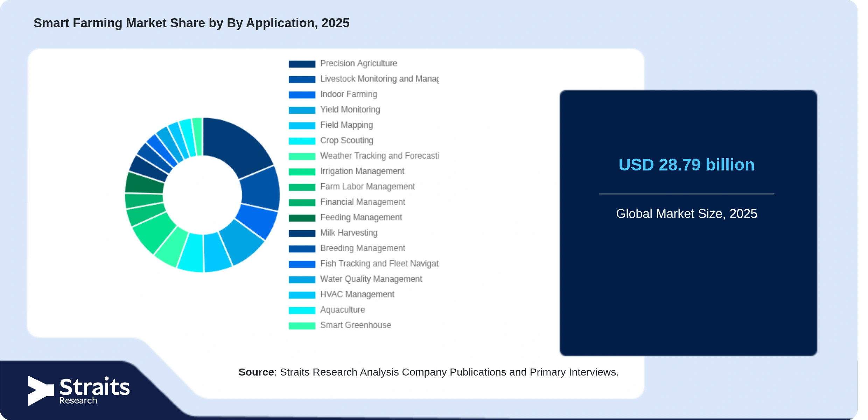Screen dimensions: 868x420
Task: Click the Fish Tracking and Fleet Navigation legend
Action: click(x=363, y=264)
